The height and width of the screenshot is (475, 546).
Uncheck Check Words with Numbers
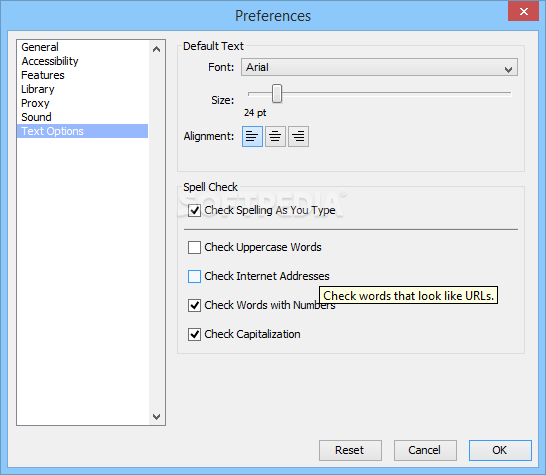194,305
